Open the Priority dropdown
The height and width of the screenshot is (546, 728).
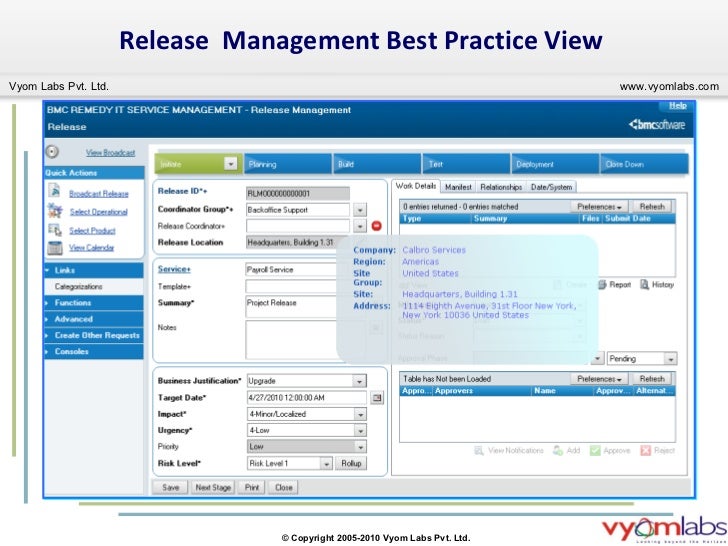tap(360, 447)
